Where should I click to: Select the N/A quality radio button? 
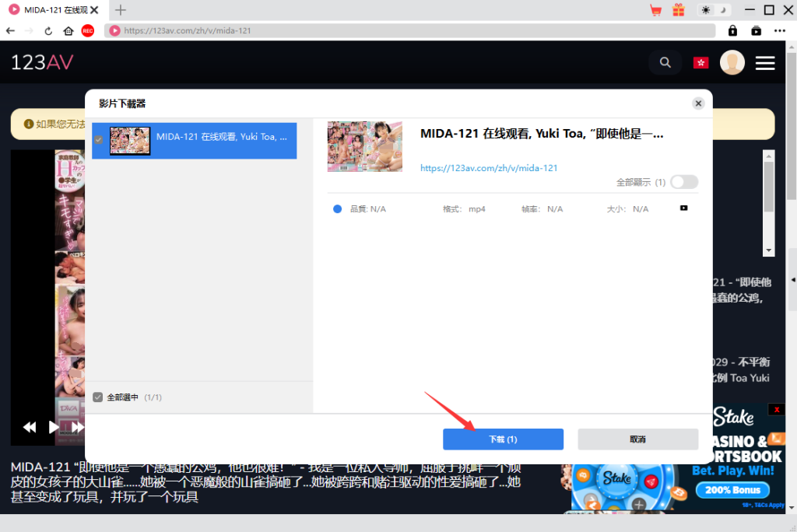(x=337, y=209)
